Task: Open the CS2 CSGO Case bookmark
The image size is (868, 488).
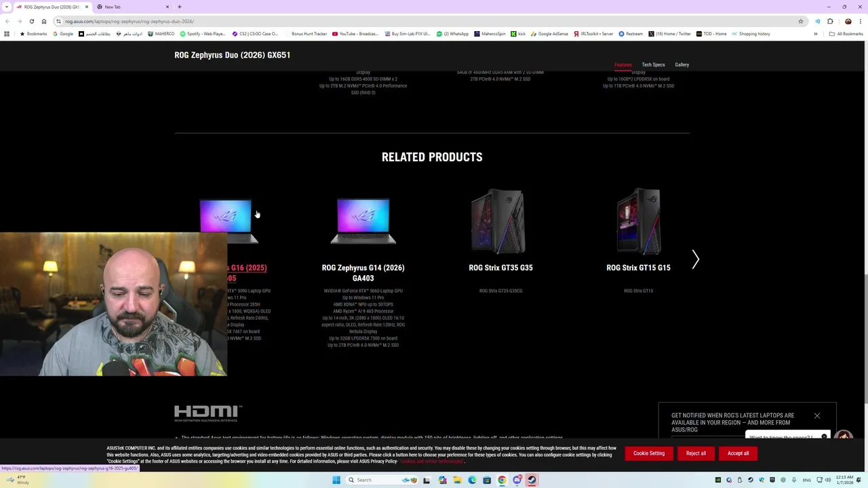Action: pos(255,34)
